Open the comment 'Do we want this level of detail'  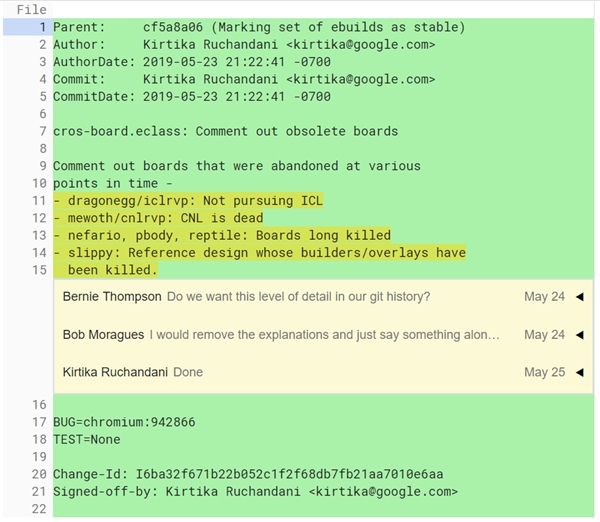click(298, 297)
